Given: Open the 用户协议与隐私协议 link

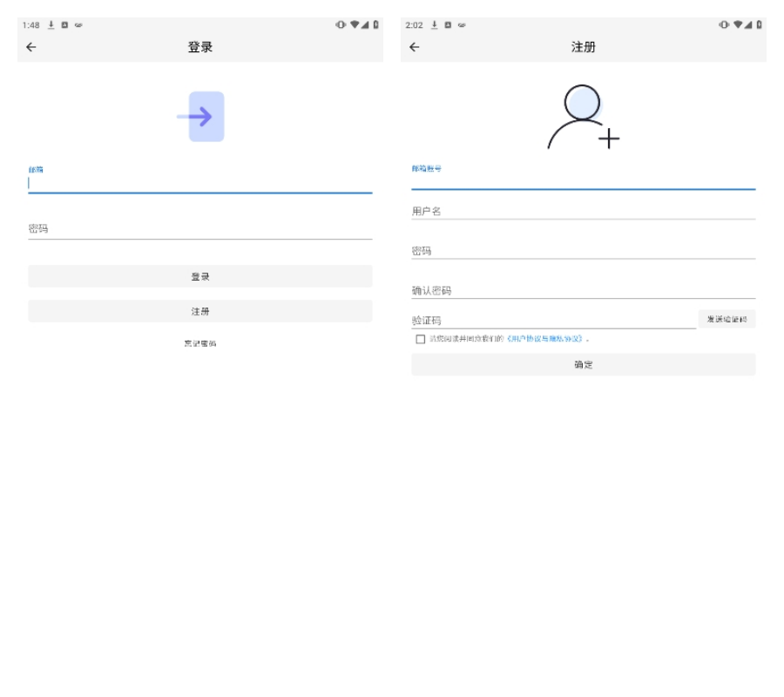Looking at the screenshot, I should click(544, 339).
